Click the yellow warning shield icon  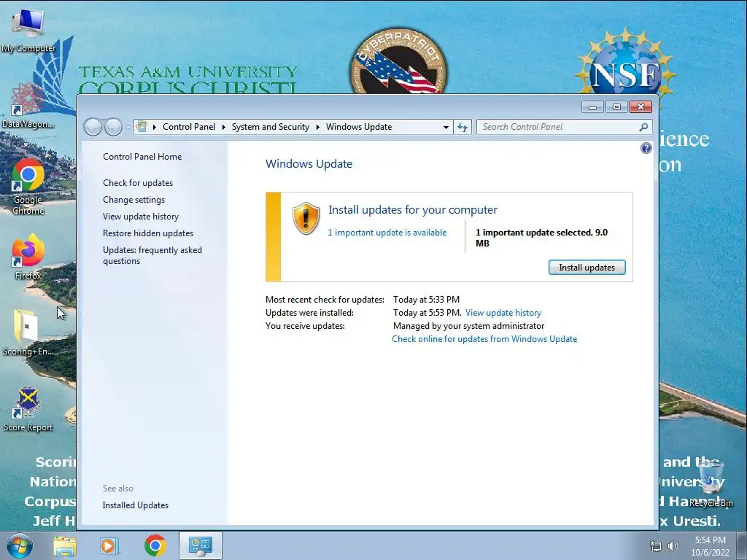(306, 218)
